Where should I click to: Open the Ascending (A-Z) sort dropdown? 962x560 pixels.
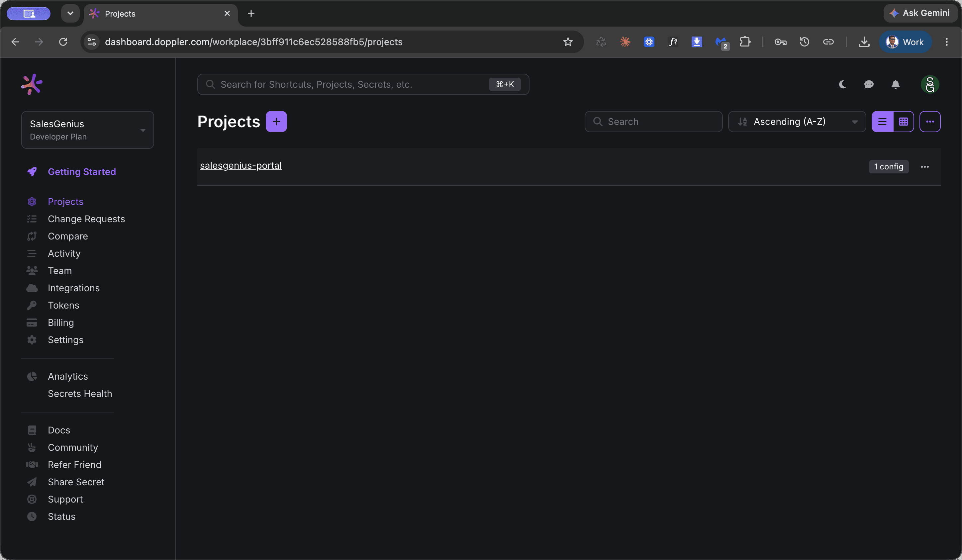pos(797,121)
